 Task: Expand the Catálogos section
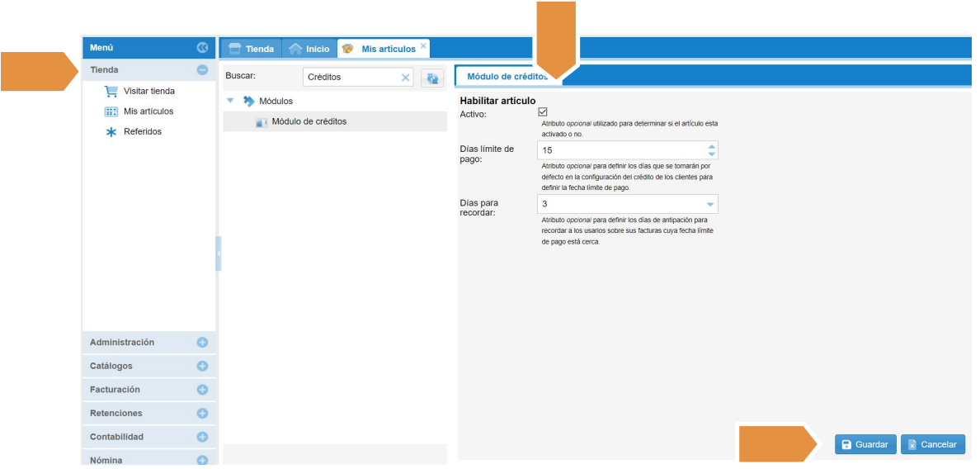(x=202, y=366)
